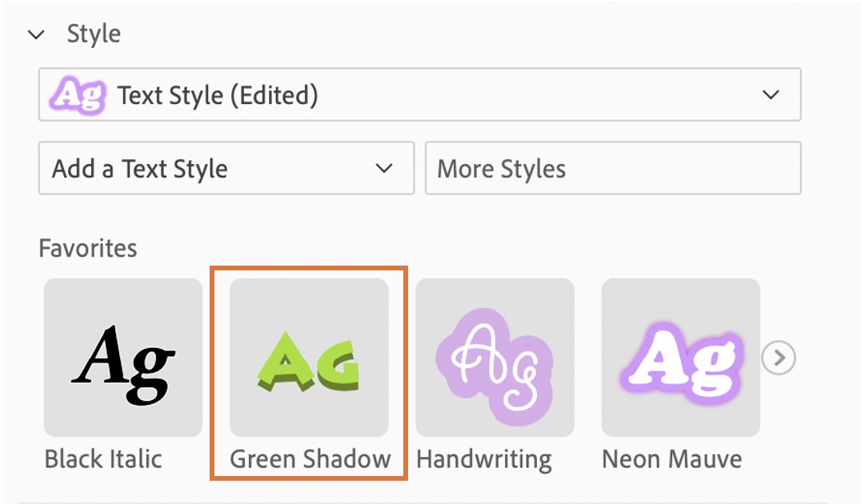
Task: Click the Add a Text Style chevron arrow
Action: pos(384,169)
